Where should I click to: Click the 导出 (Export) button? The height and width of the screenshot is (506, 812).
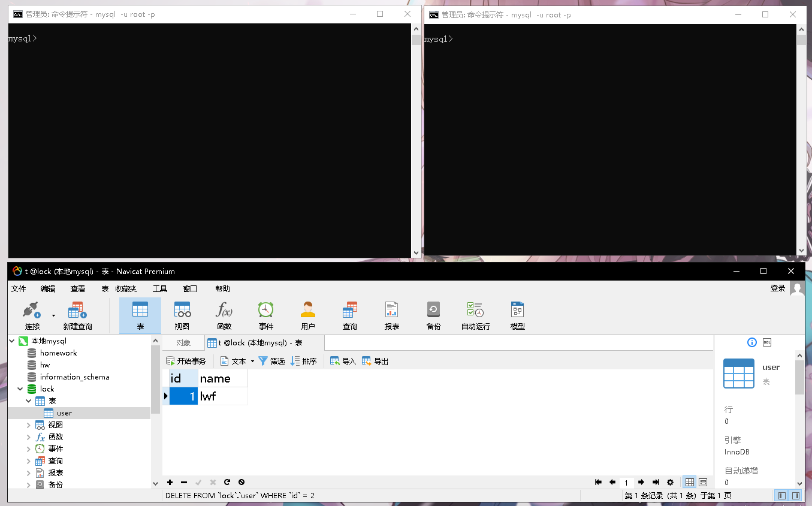[375, 361]
